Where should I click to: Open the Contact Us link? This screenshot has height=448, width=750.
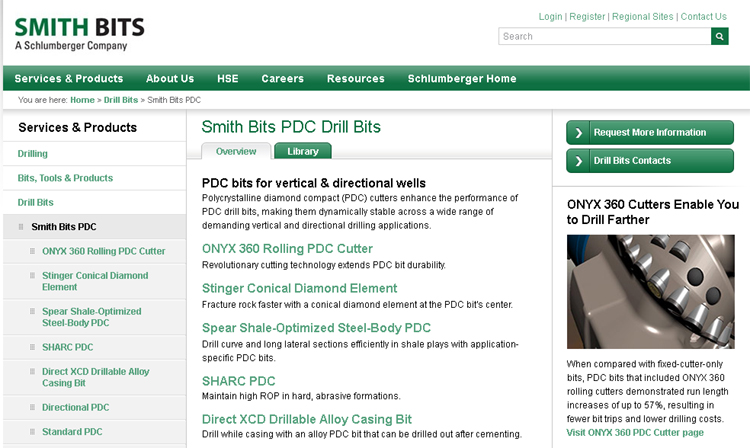(704, 17)
